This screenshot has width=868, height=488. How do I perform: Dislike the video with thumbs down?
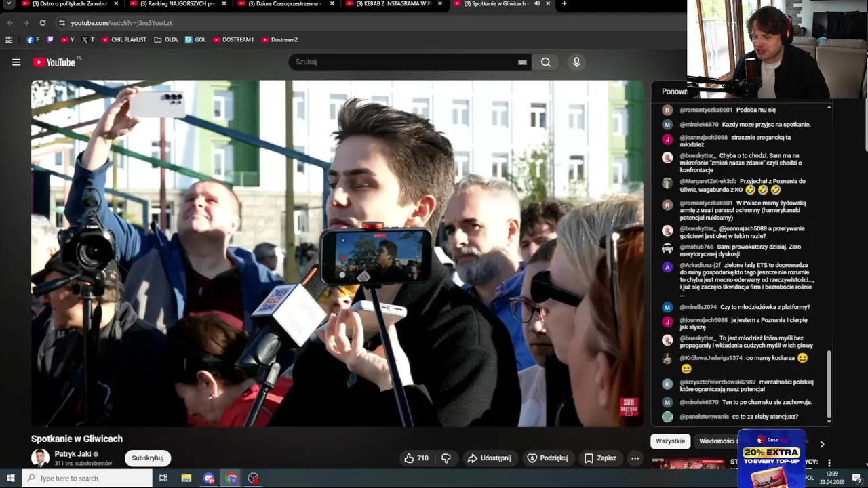(x=446, y=458)
